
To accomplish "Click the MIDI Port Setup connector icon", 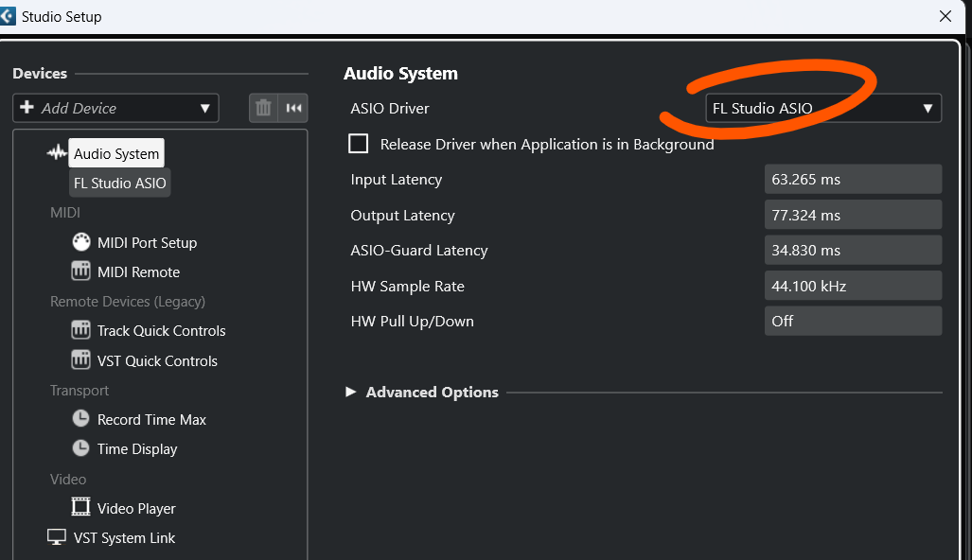I will pyautogui.click(x=81, y=241).
